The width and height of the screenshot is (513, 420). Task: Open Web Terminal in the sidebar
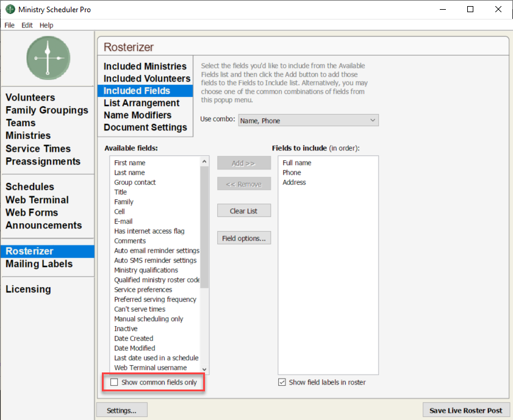tap(37, 200)
